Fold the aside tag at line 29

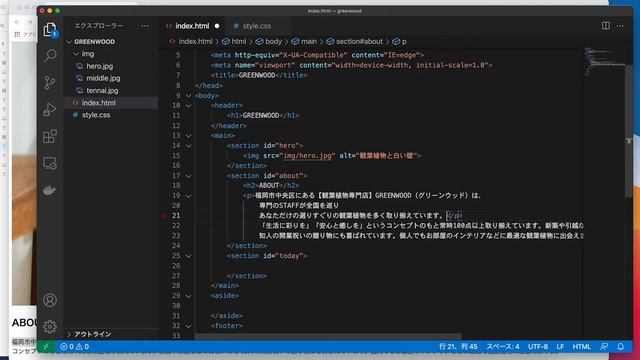pyautogui.click(x=189, y=296)
